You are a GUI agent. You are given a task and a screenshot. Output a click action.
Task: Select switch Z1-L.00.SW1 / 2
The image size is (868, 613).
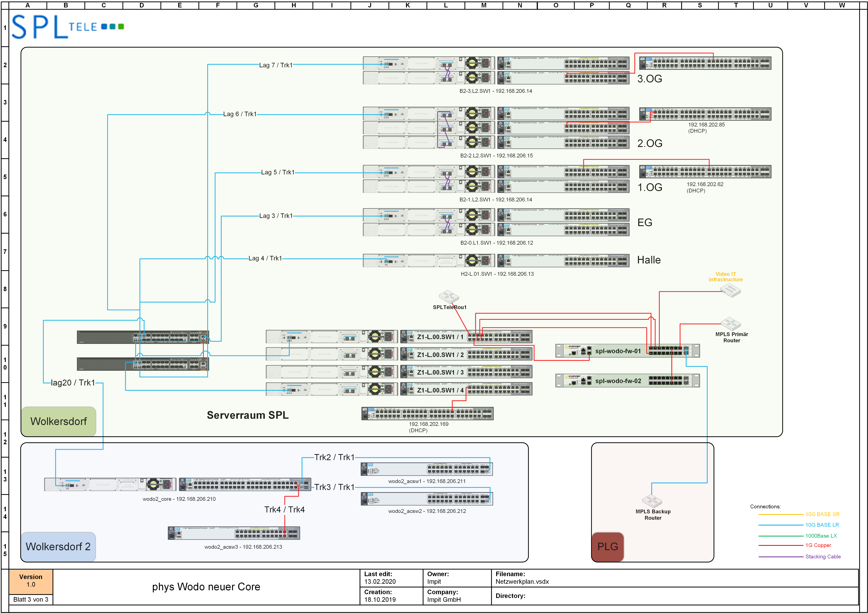click(x=466, y=354)
